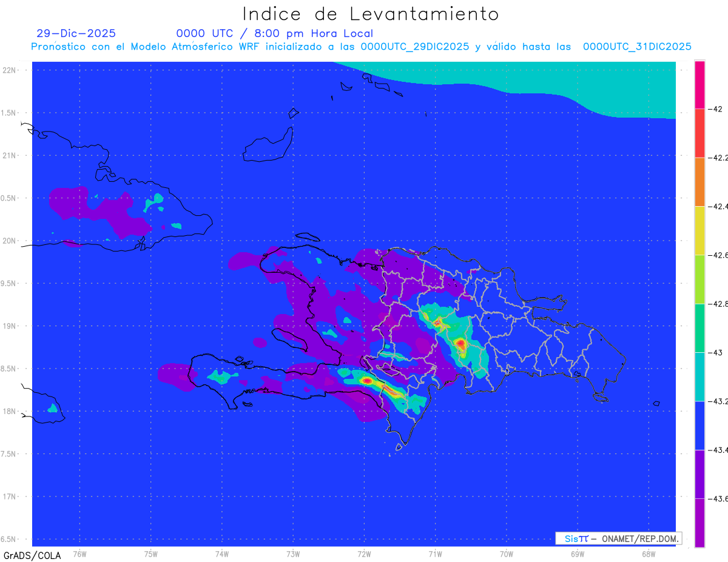
Task: Click the '22N' latitude label
Action: [x=10, y=70]
